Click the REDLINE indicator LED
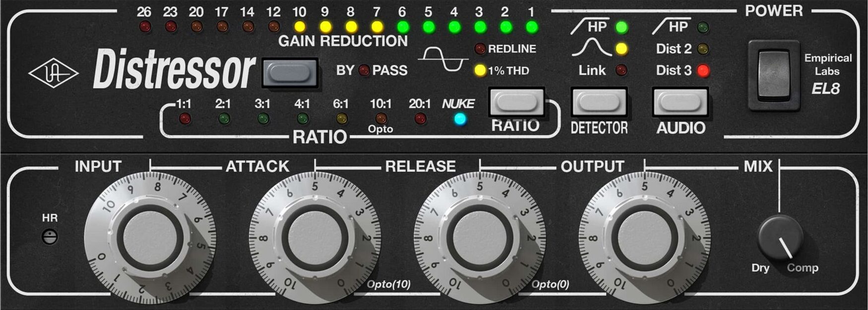Viewport: 868px width, 310px height. coord(480,49)
